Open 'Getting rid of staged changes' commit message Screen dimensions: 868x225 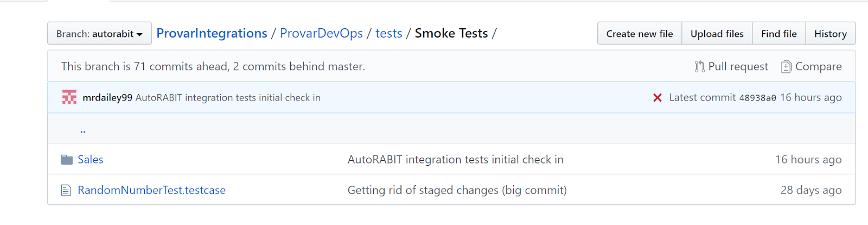(x=457, y=190)
